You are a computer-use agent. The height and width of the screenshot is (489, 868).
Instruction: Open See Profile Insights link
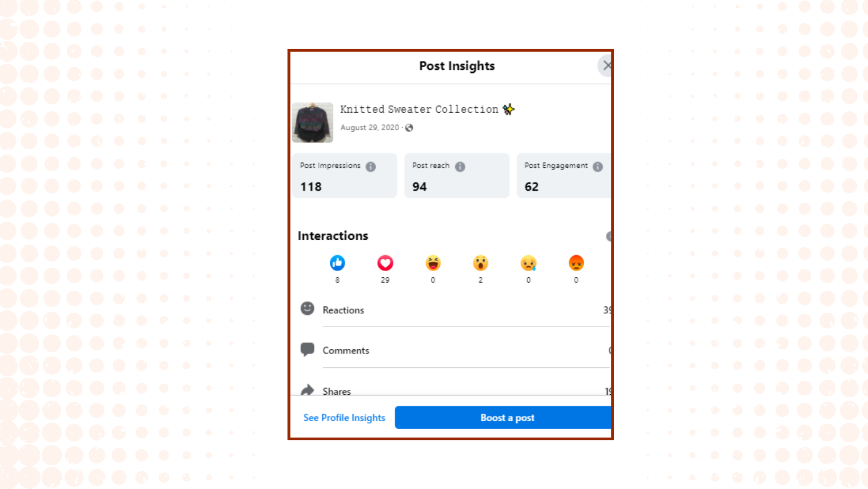344,418
